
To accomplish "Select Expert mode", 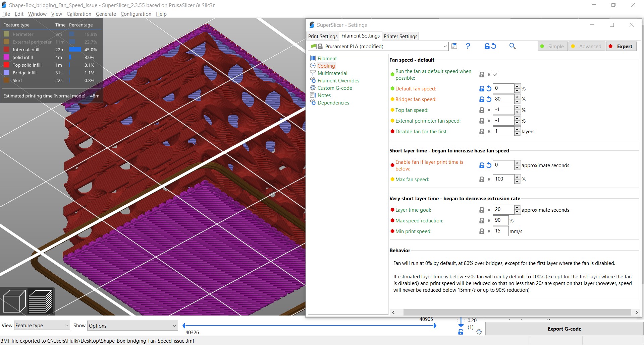I will pos(621,47).
